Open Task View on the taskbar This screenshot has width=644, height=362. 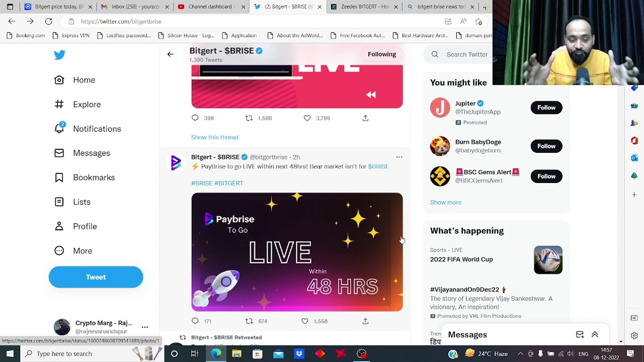pos(195,354)
